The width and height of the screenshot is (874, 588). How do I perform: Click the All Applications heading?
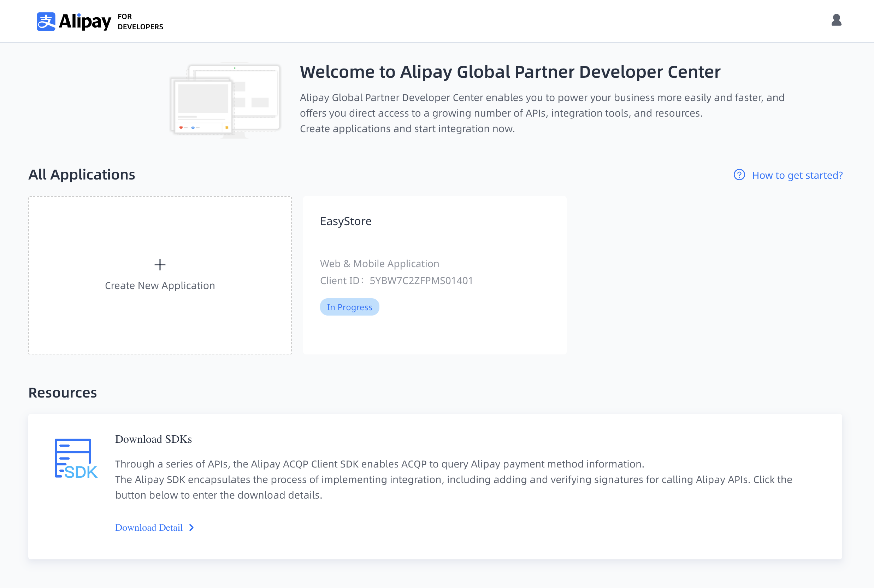point(82,175)
